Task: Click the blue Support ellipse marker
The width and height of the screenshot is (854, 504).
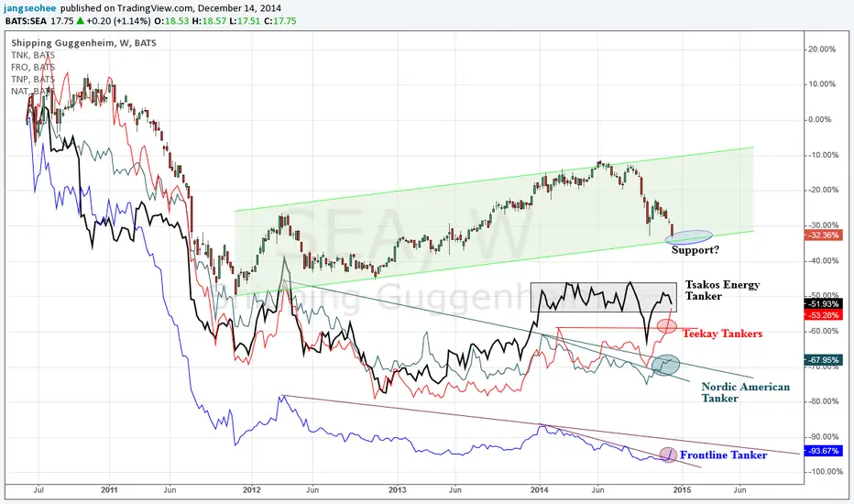Action: tap(689, 237)
